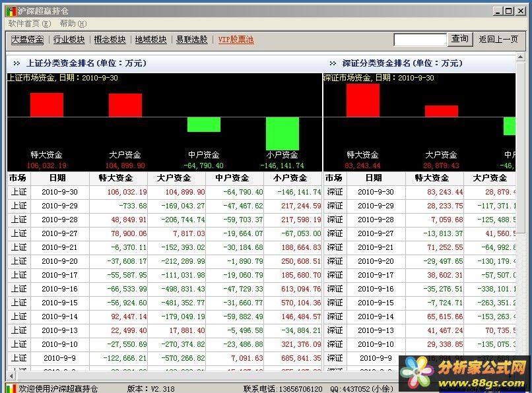Click value 78,900.06 in 上证 table
The image size is (532, 393).
click(x=129, y=233)
